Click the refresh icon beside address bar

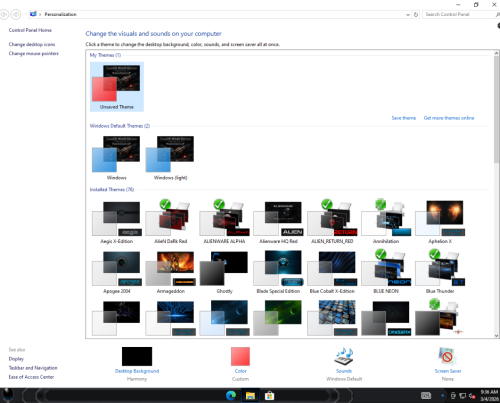[x=416, y=14]
